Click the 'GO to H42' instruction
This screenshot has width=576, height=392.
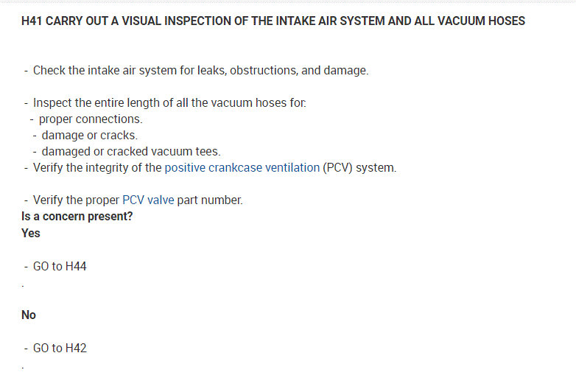(x=60, y=348)
